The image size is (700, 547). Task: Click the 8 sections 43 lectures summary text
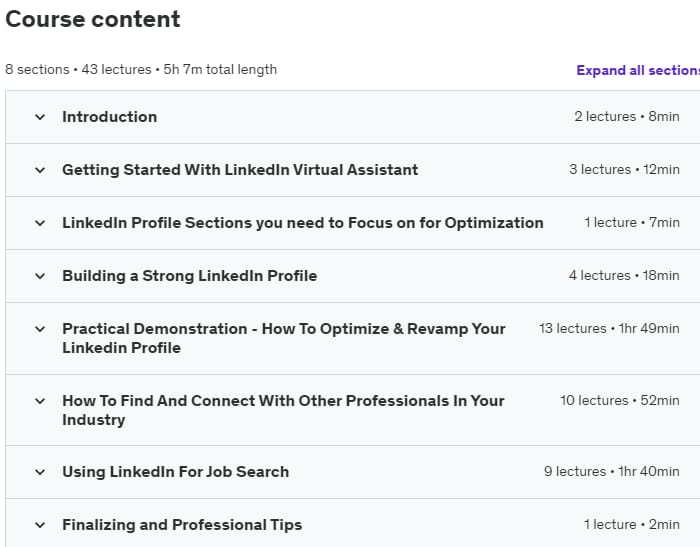(x=141, y=70)
